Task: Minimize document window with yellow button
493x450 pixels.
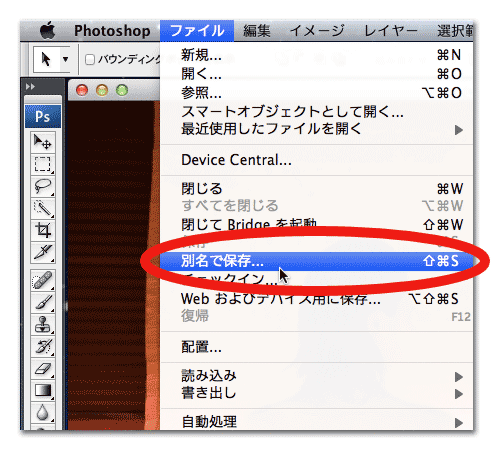Action: coord(102,90)
